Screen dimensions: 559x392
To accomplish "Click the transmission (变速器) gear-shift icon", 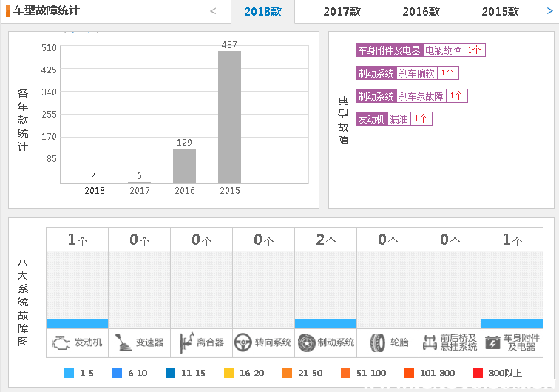I will (123, 343).
